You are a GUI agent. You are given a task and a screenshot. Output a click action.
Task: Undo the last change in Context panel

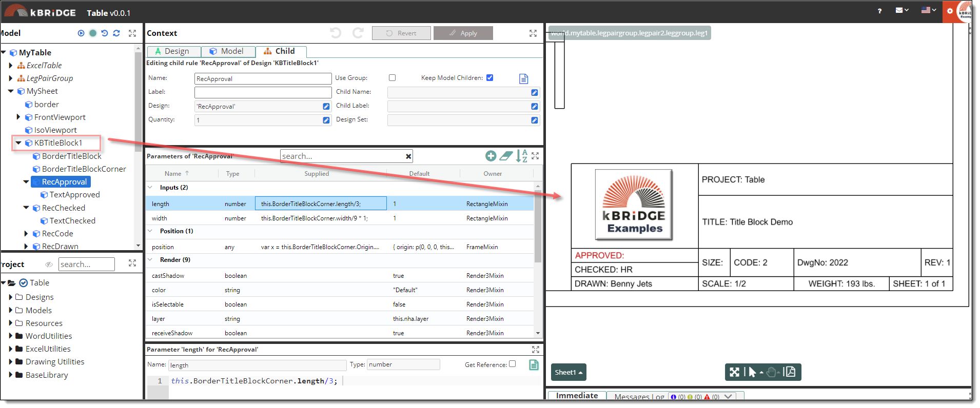tap(336, 33)
